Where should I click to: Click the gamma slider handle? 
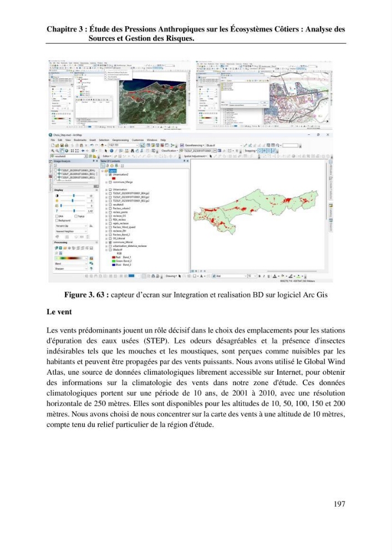click(x=74, y=211)
